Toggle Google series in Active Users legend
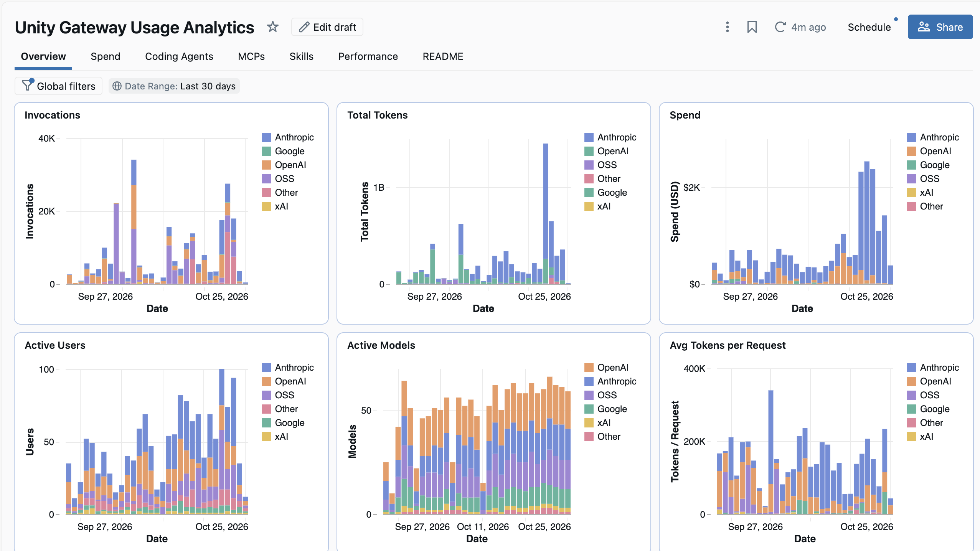Screen dimensions: 980x551 [283, 423]
